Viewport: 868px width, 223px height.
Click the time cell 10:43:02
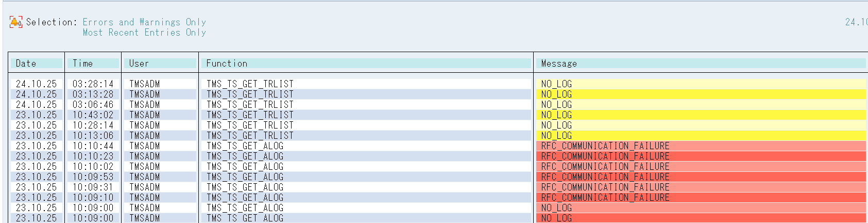click(x=93, y=115)
